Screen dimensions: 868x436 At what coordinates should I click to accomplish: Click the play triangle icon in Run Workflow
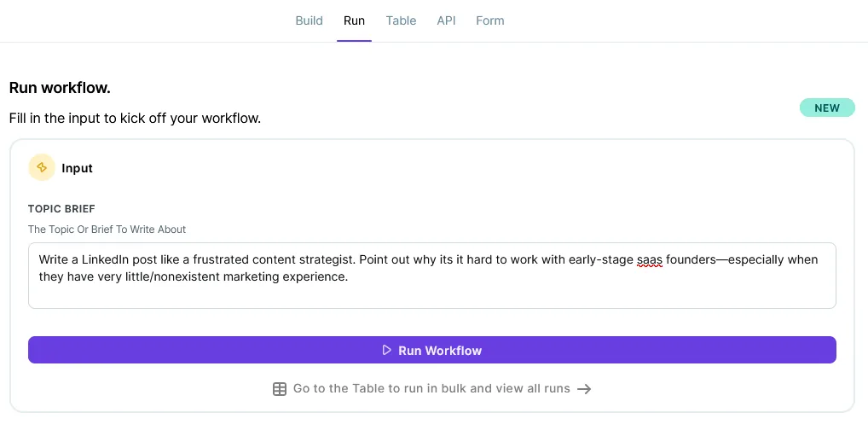coord(387,350)
